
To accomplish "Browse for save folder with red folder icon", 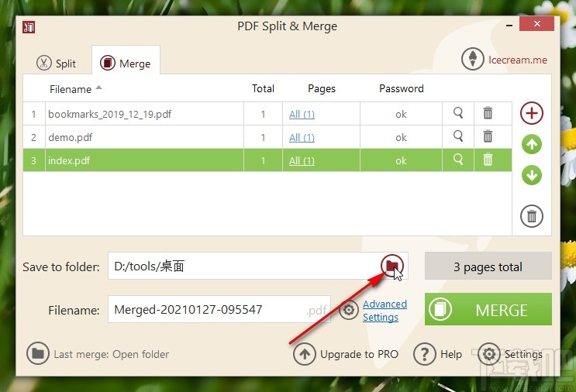I will click(392, 266).
